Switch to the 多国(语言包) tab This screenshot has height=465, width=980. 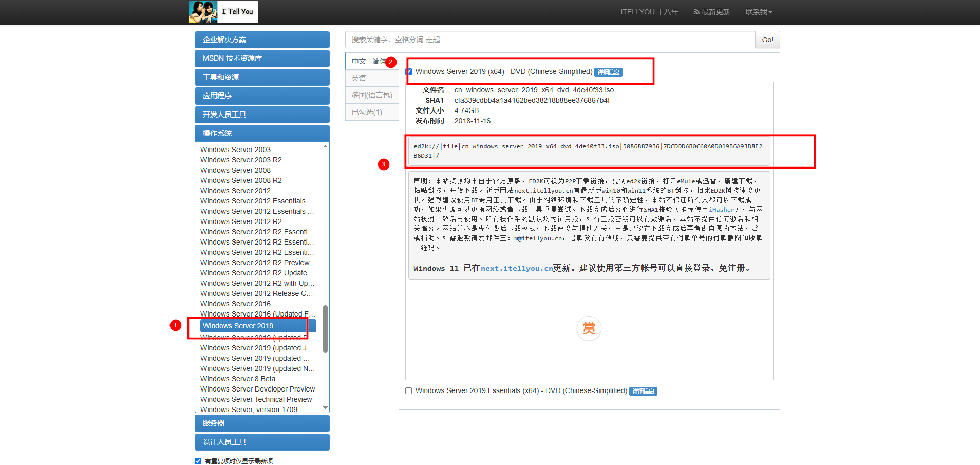pos(372,95)
